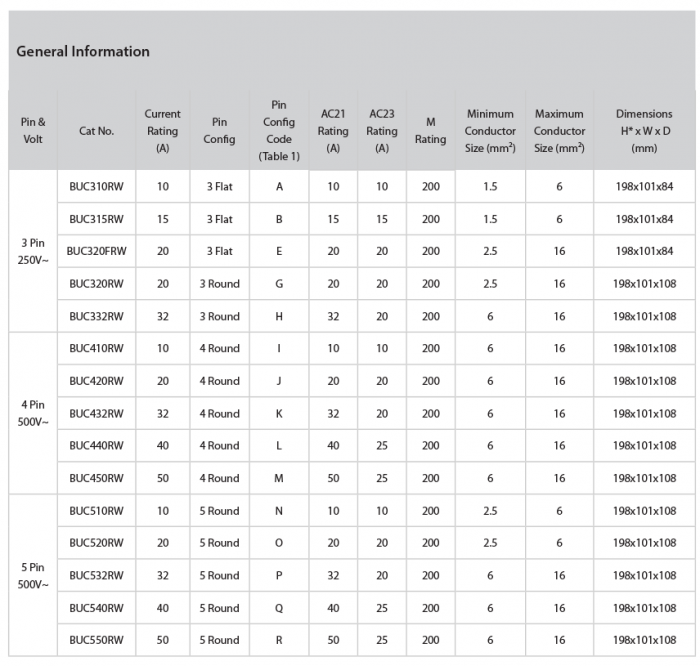This screenshot has height=666, width=700.
Task: Select the 5 Pin 500V~ group cell
Action: tap(33, 575)
